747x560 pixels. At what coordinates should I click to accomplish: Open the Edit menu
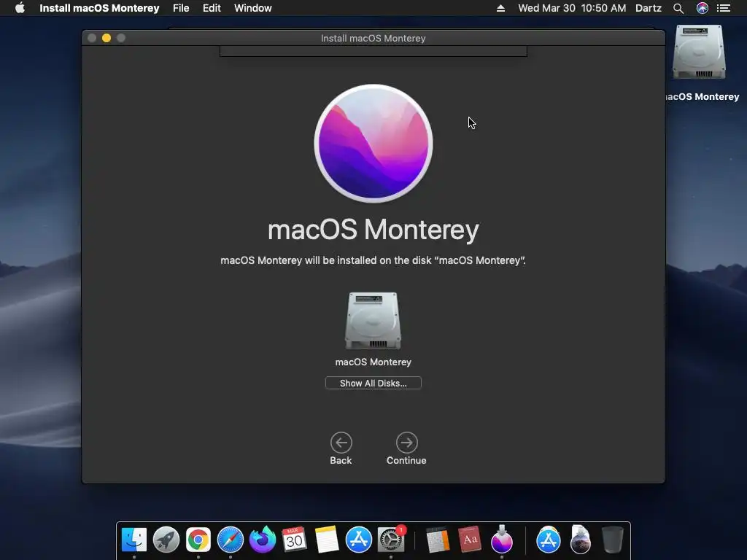click(x=212, y=8)
